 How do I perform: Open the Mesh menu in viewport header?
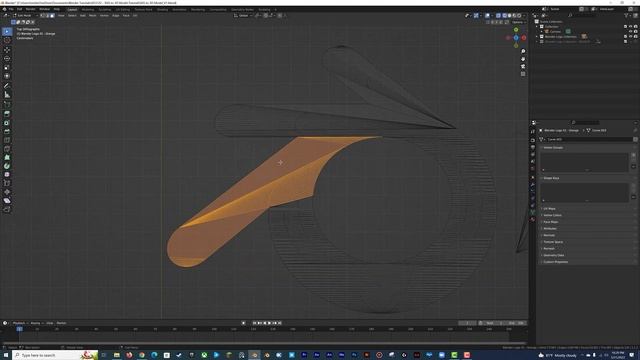click(x=93, y=16)
